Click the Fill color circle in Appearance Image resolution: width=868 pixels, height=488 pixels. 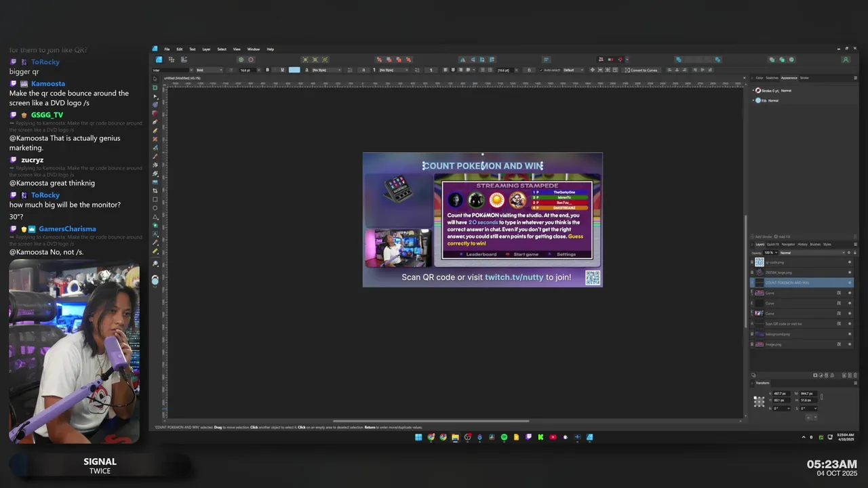coord(759,100)
